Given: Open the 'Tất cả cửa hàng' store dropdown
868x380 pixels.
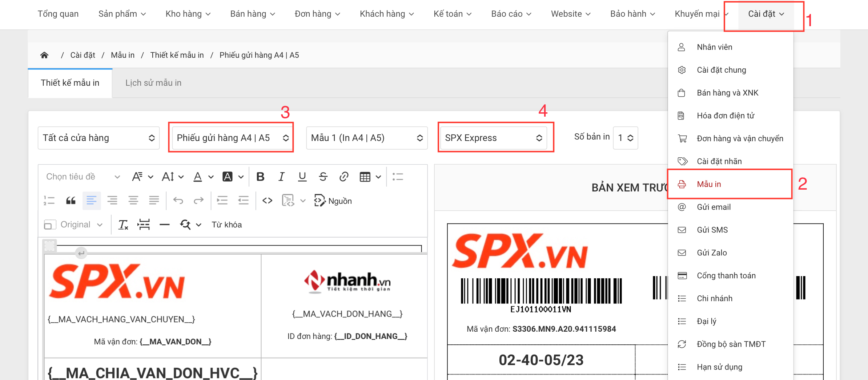Looking at the screenshot, I should [99, 138].
